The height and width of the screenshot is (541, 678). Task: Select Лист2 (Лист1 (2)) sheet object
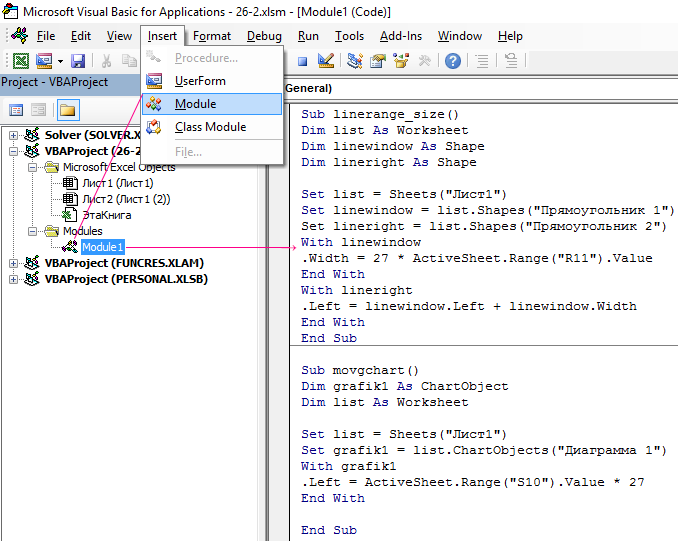click(126, 199)
